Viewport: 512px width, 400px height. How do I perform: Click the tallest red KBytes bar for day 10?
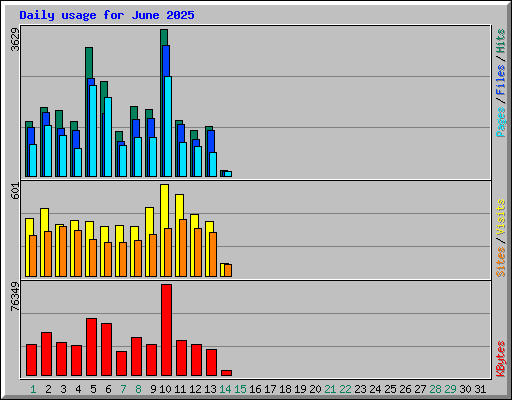coord(166,330)
